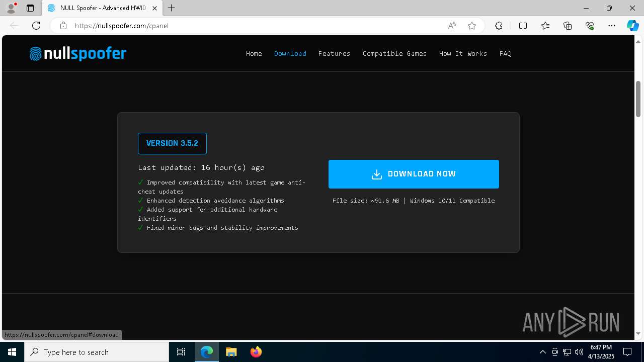This screenshot has height=362, width=644.
Task: Click scrollbar down arrow
Action: (638, 333)
